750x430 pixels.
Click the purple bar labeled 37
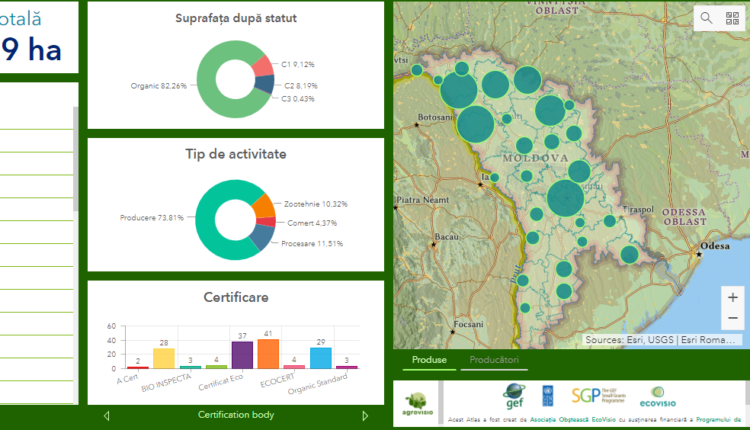242,355
